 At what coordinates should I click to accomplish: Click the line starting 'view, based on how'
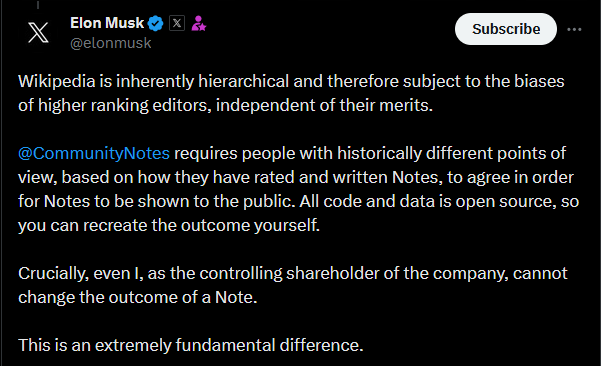coord(296,177)
